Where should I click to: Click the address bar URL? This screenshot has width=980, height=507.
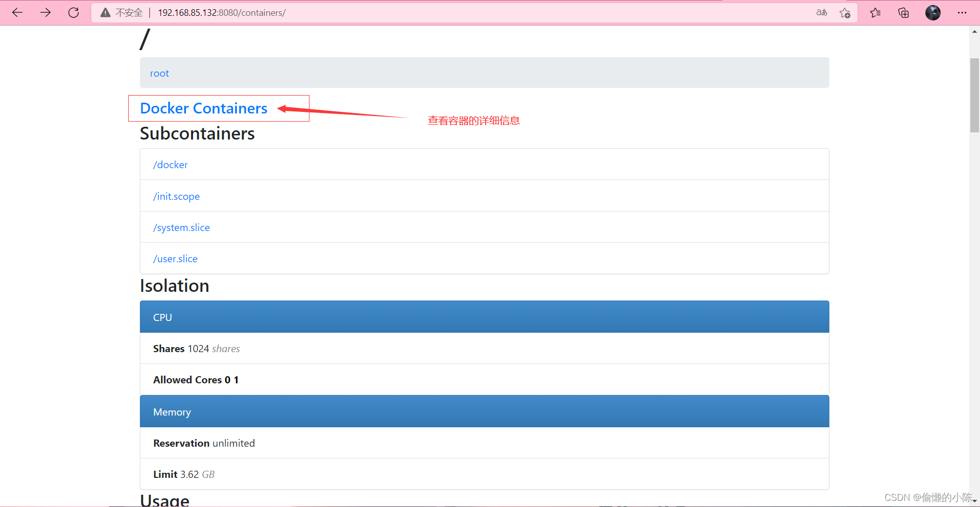(222, 13)
